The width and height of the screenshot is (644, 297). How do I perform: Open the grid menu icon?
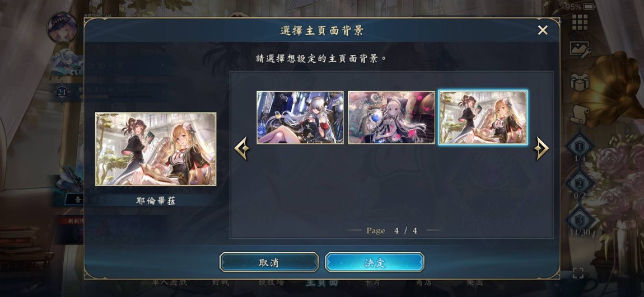tap(580, 22)
